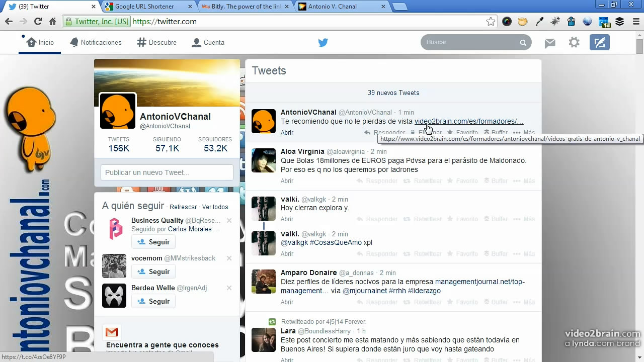
Task: Open Más menu on AntonioVChanal tweet
Action: [x=524, y=133]
